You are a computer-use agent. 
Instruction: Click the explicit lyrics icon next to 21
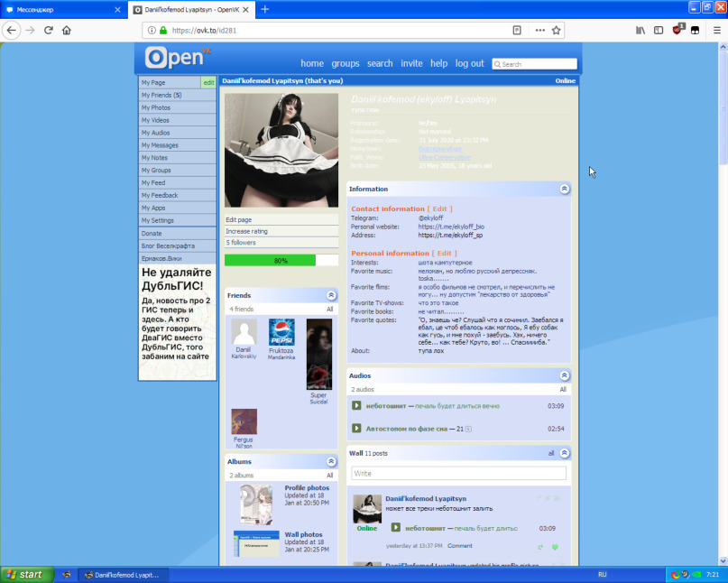pyautogui.click(x=468, y=429)
